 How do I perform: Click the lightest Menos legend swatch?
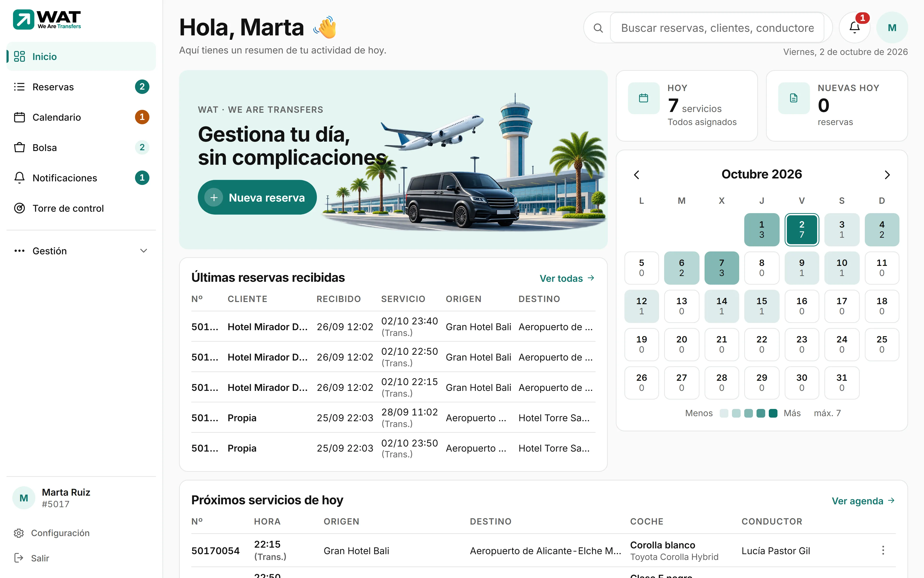point(724,413)
